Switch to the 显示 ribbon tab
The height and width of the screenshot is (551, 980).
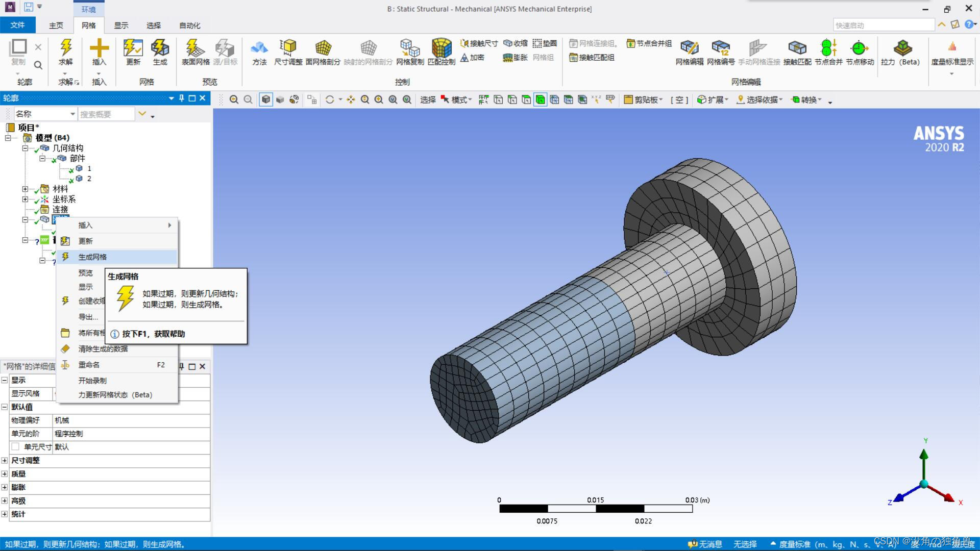point(121,26)
